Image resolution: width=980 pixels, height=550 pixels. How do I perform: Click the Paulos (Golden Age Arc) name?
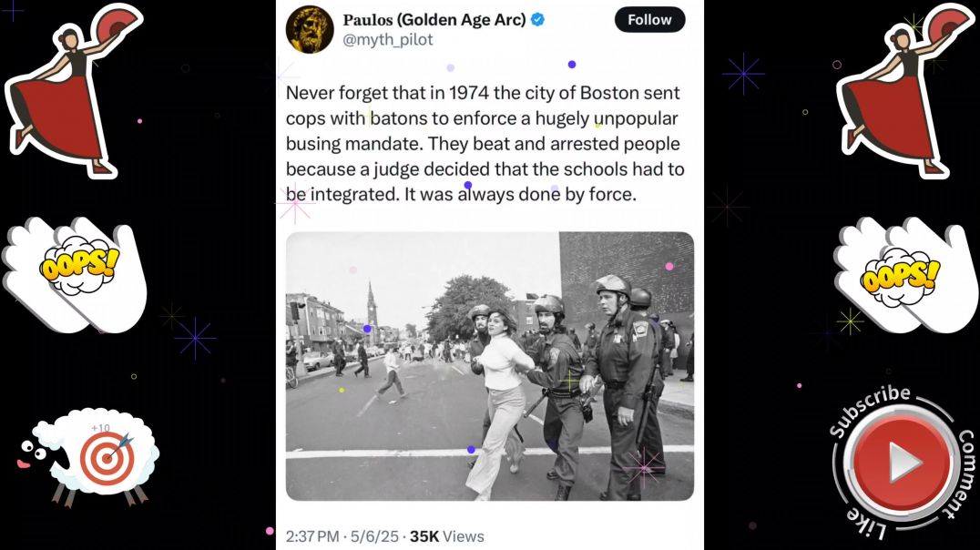tap(434, 20)
